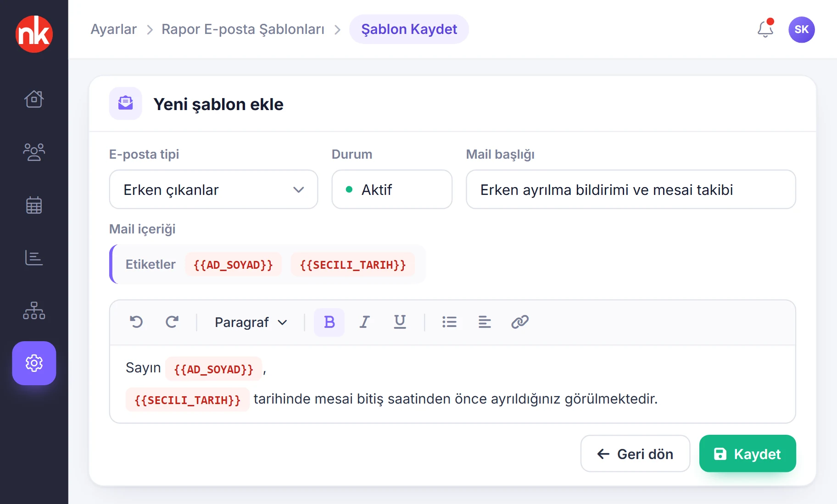Image resolution: width=837 pixels, height=504 pixels.
Task: Click the green Kaydet button
Action: [748, 454]
